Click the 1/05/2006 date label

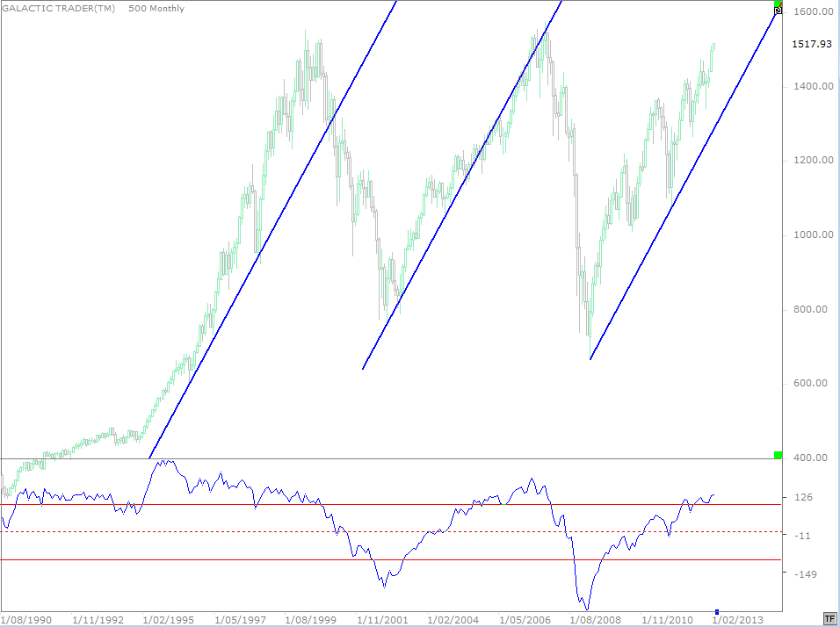(x=525, y=620)
